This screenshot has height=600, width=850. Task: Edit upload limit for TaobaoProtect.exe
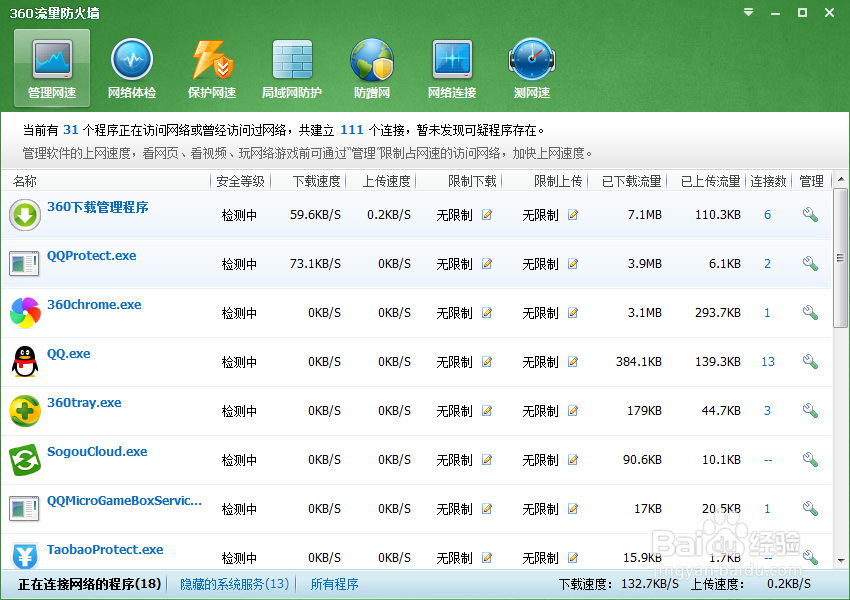(572, 557)
